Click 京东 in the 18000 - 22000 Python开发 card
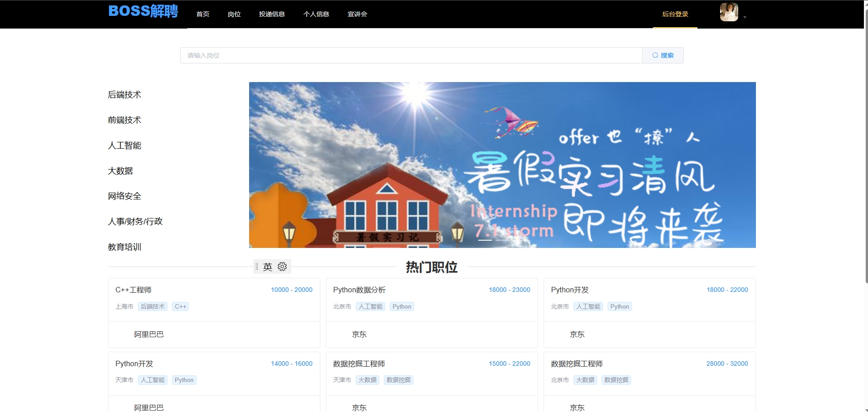This screenshot has width=868, height=412. click(577, 334)
